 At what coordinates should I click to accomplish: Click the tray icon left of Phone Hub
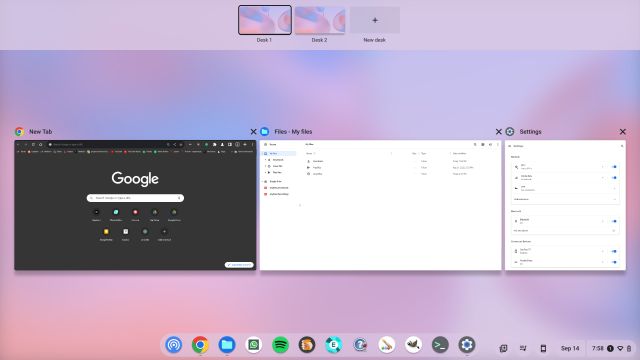click(x=523, y=348)
